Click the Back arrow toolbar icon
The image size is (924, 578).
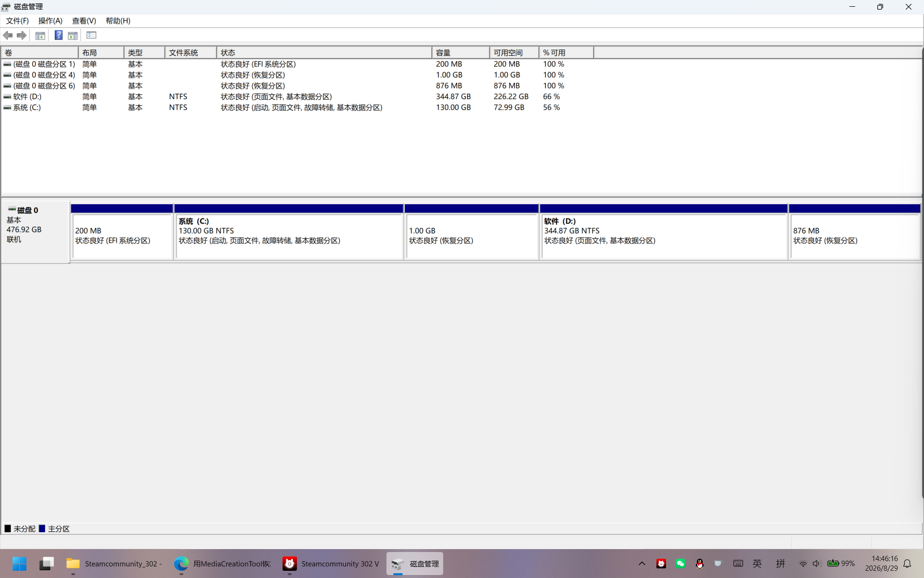pos(8,35)
